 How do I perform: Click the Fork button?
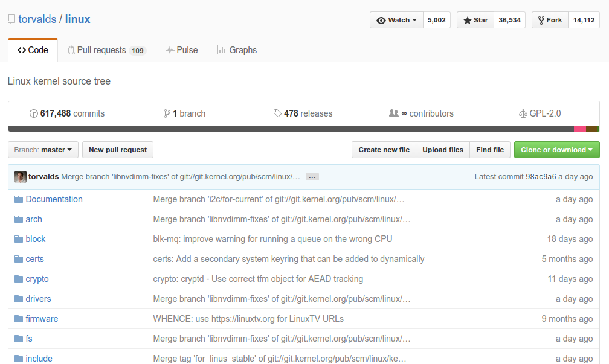(x=550, y=20)
